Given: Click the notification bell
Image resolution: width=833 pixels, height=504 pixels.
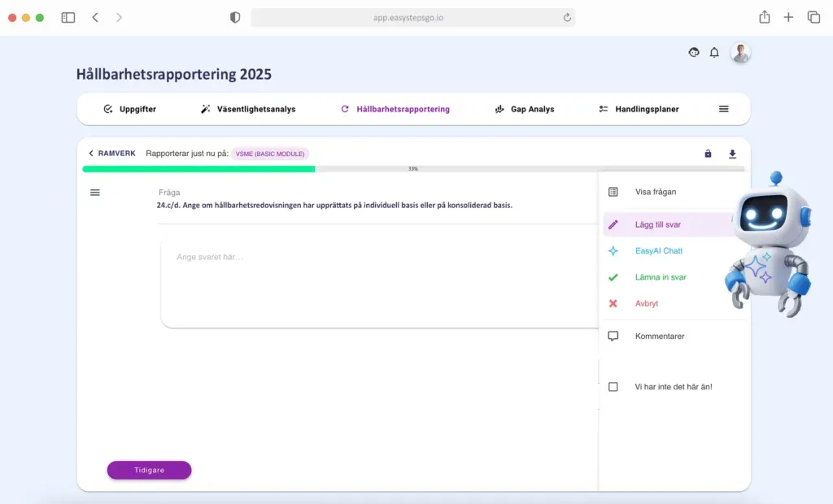Looking at the screenshot, I should [x=714, y=52].
